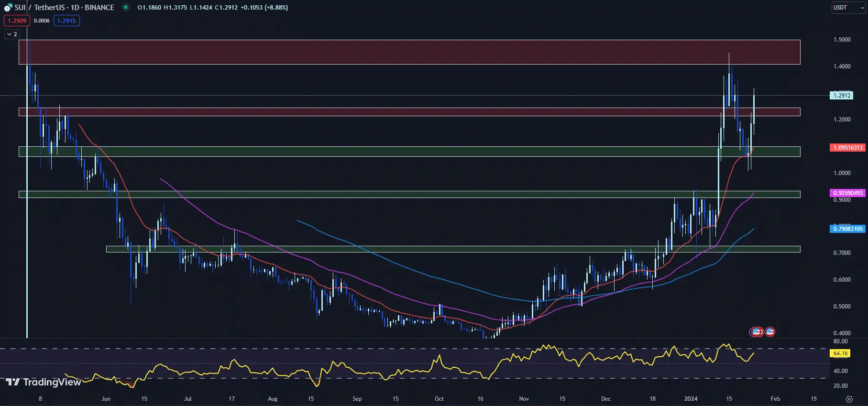Screen dimensions: 868x406
Task: Open chart settings gear icon
Action: click(x=849, y=399)
